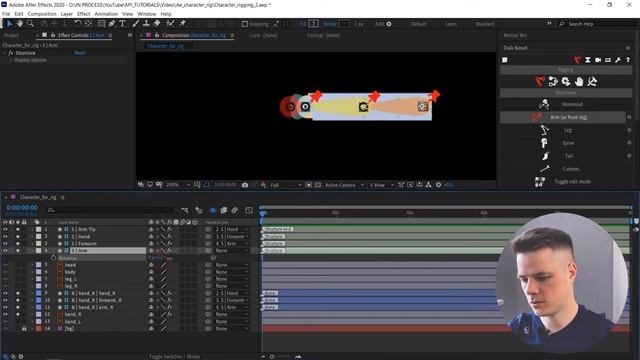Toggle visibility of Forearm layer
Image resolution: width=640 pixels, height=360 pixels.
coord(5,244)
